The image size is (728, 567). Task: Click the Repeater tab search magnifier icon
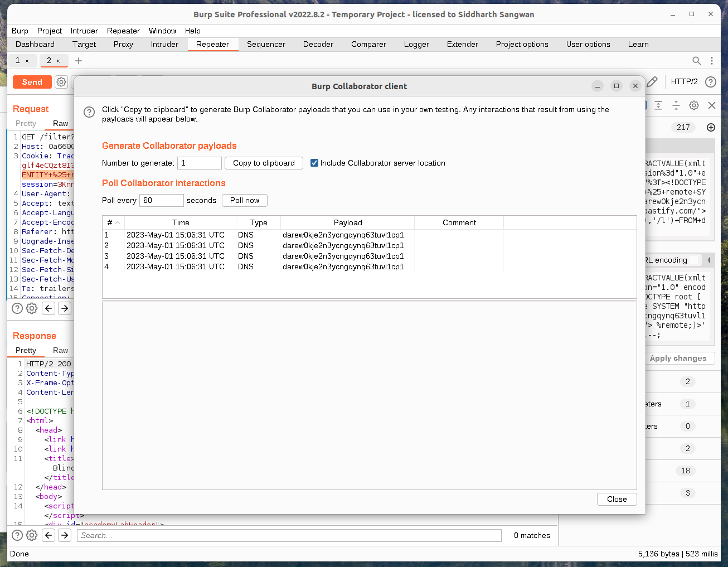click(x=697, y=61)
